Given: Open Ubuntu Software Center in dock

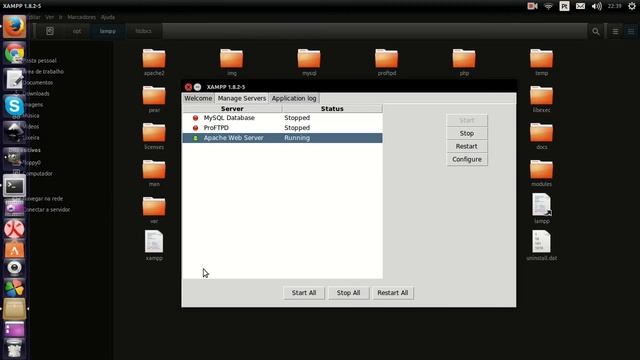Looking at the screenshot, I should pyautogui.click(x=14, y=250).
